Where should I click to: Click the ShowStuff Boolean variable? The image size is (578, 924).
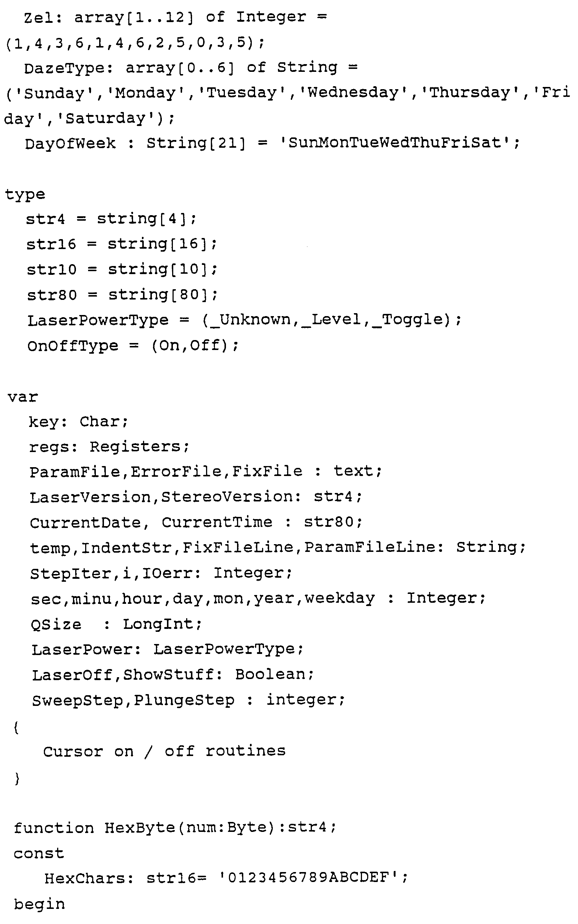168,675
